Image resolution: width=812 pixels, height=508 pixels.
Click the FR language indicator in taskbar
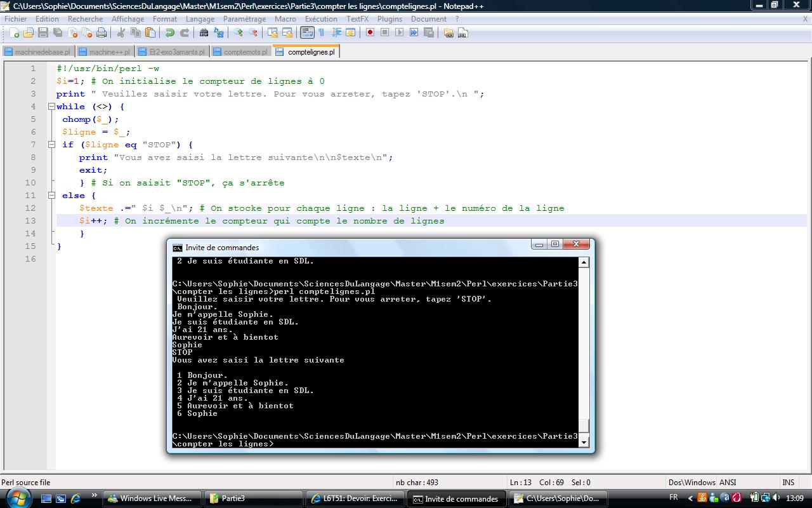click(674, 498)
